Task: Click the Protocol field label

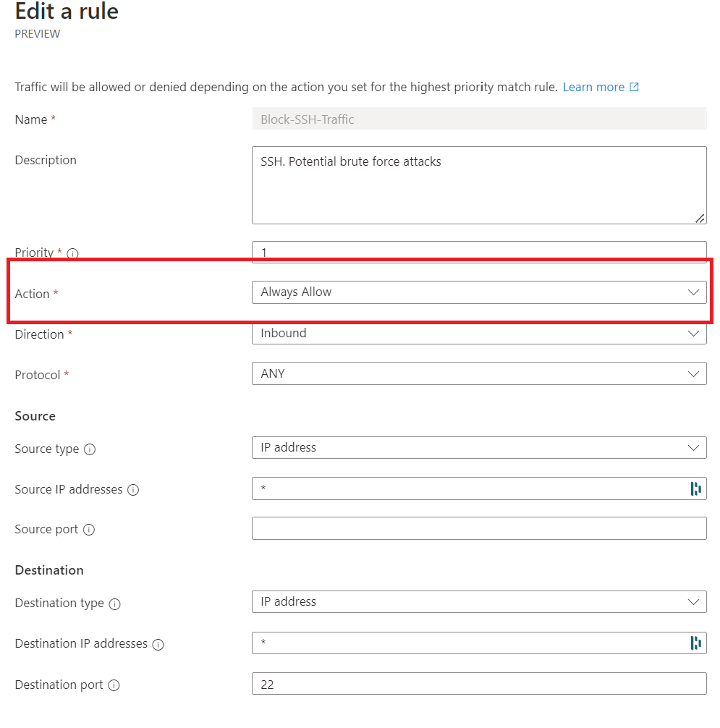Action: (x=38, y=375)
